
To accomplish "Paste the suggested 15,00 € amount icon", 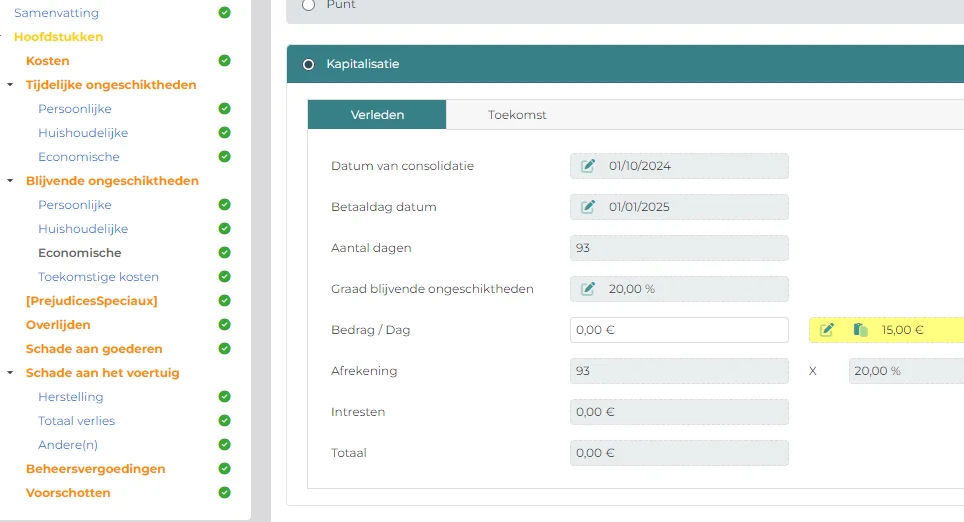I will tap(860, 330).
